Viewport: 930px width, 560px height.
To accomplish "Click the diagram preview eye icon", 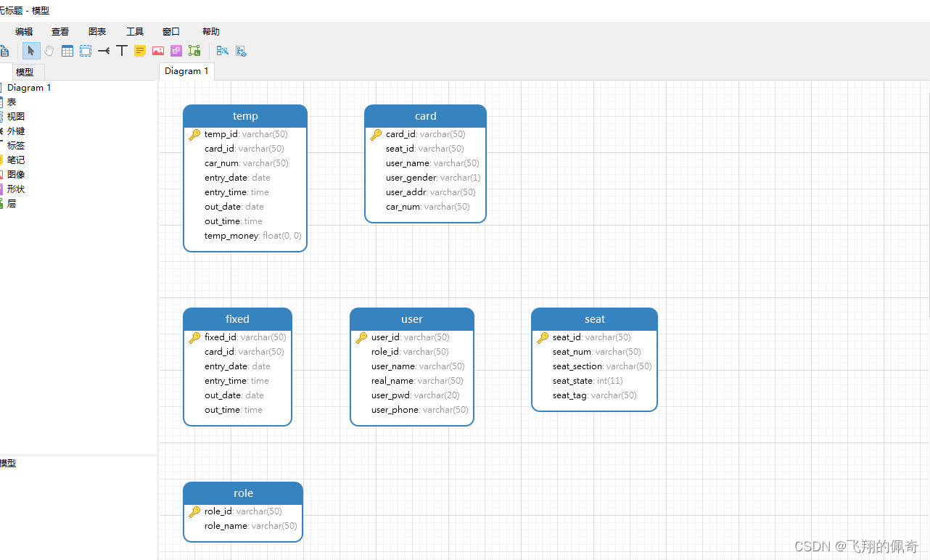I will click(241, 51).
